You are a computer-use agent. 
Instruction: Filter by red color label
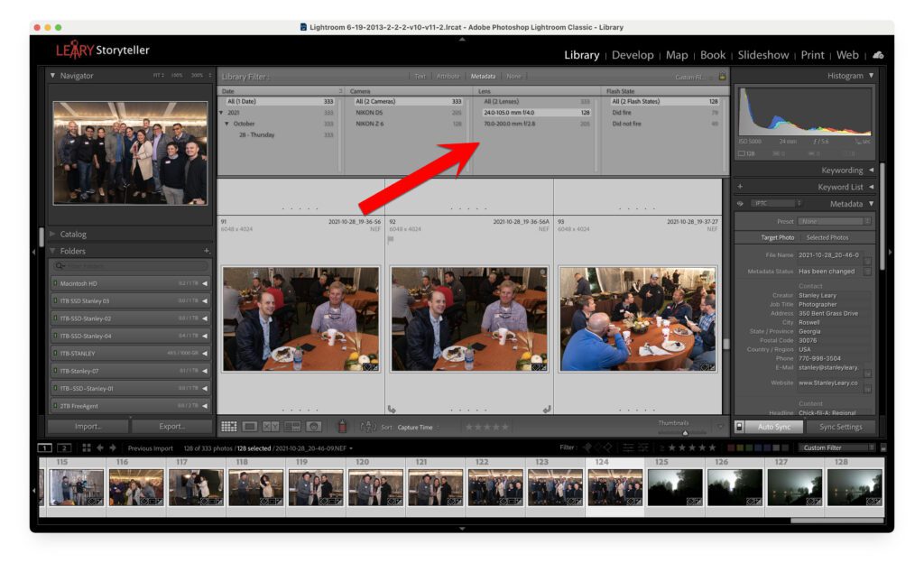coord(731,447)
